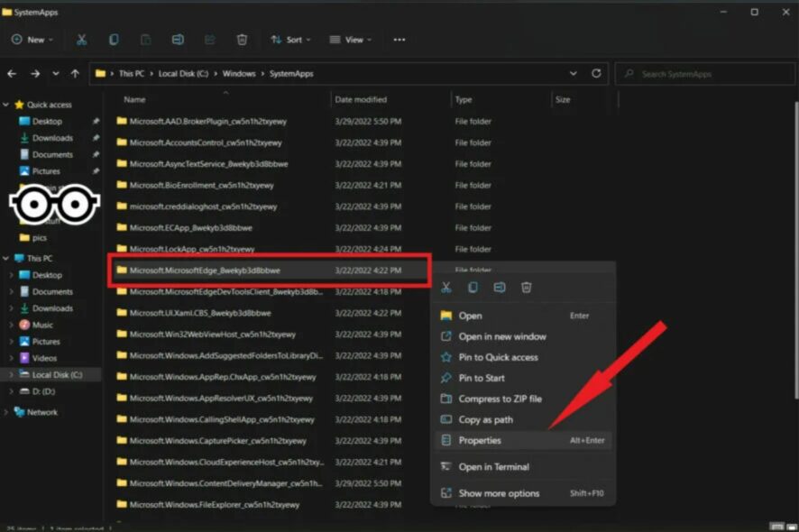Sort by the Size column header
The height and width of the screenshot is (532, 799).
tap(563, 100)
